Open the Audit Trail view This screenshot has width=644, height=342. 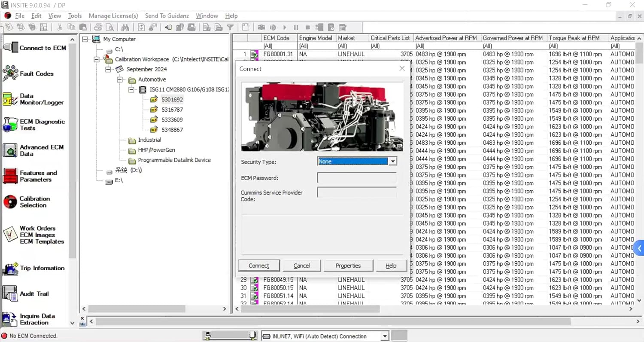[34, 293]
